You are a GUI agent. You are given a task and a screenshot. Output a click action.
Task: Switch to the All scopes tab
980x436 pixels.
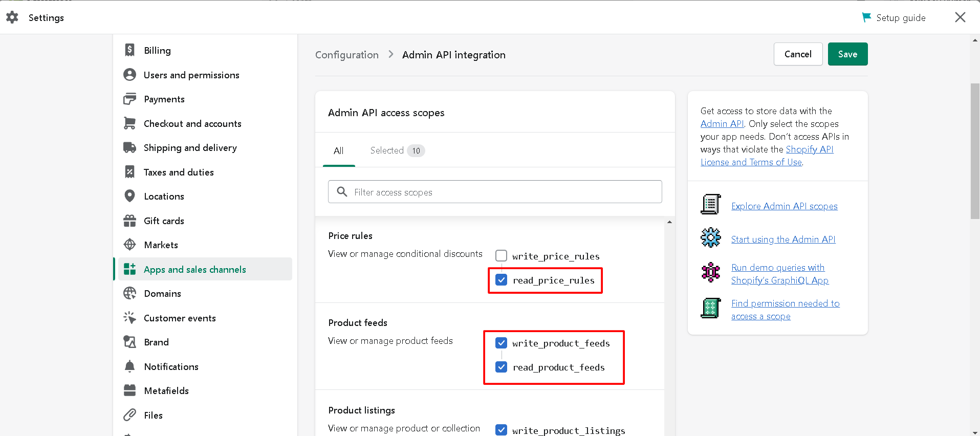pyautogui.click(x=339, y=151)
